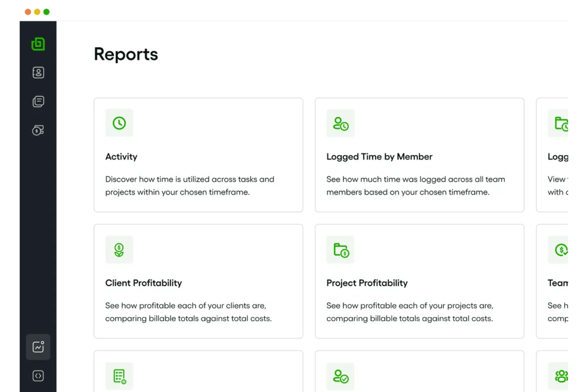Screen dimensions: 588x392
Task: Click the Reports page heading
Action: [x=126, y=54]
